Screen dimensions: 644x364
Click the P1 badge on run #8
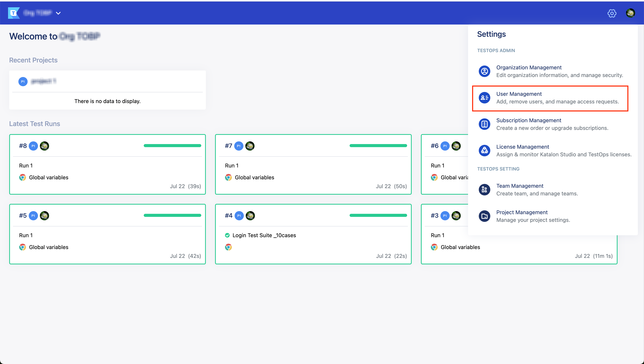33,146
